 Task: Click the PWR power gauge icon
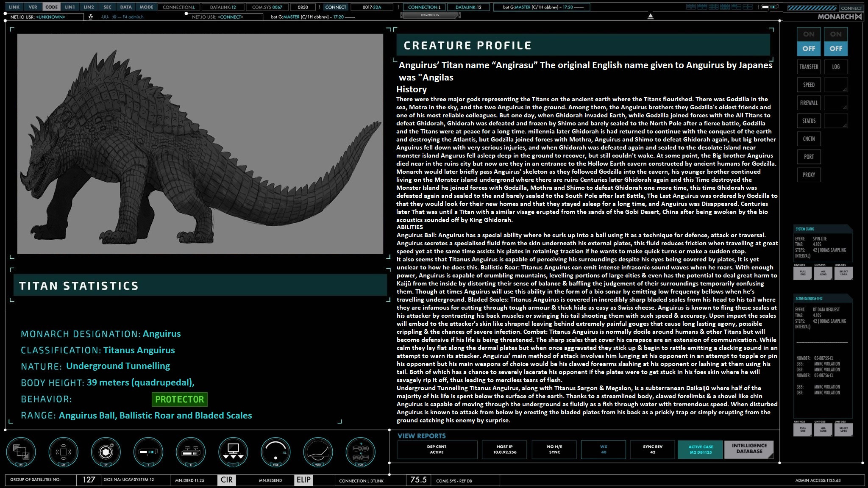click(x=275, y=452)
